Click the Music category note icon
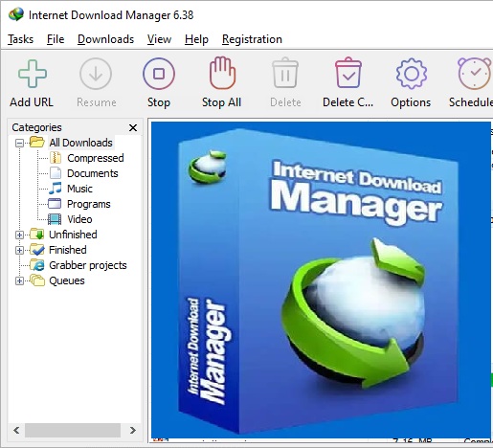 (x=56, y=189)
